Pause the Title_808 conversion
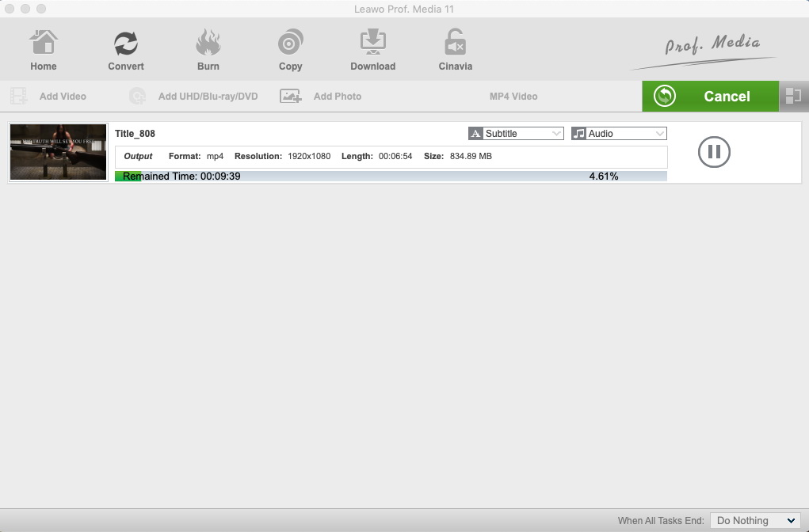Screen dimensions: 809x532 pyautogui.click(x=714, y=151)
